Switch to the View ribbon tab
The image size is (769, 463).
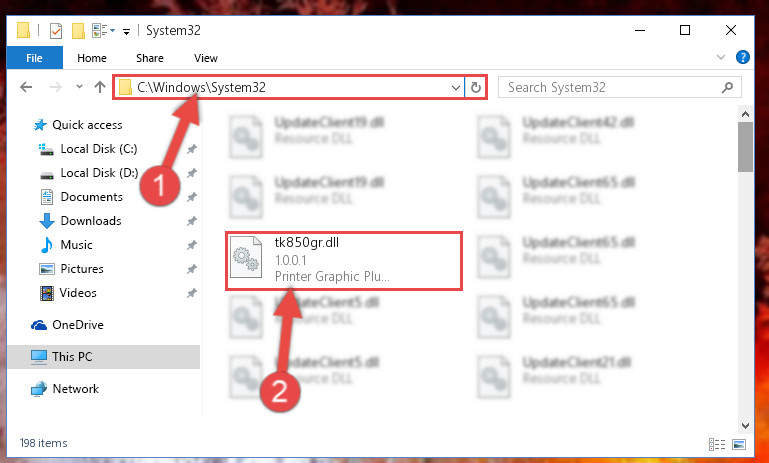pos(205,58)
